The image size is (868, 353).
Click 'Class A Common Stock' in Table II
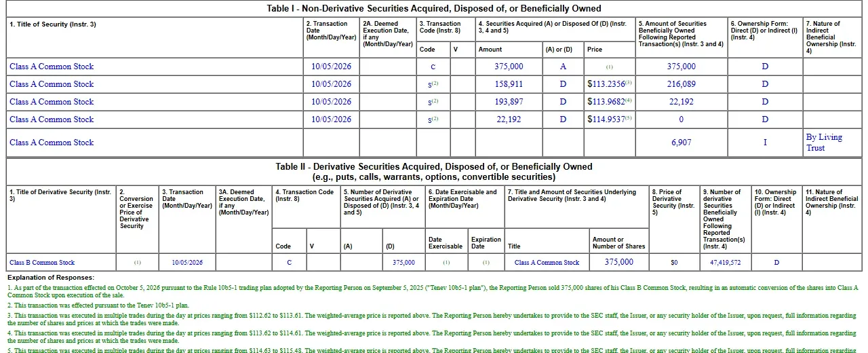[x=547, y=263]
